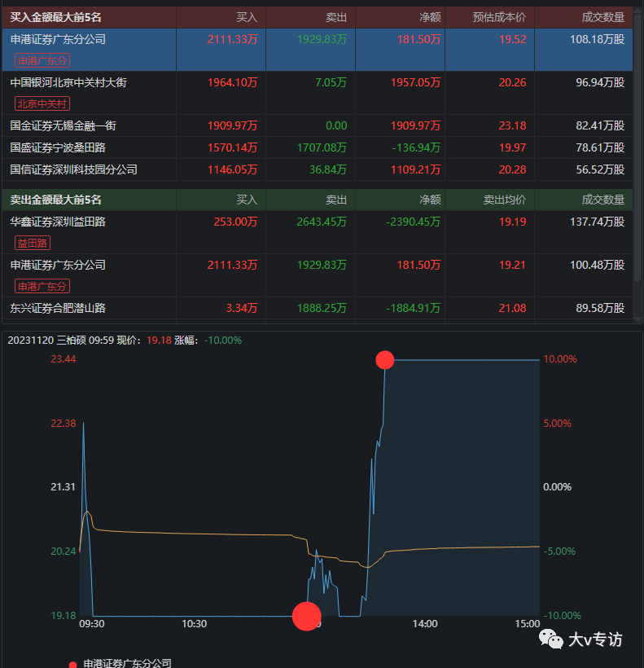This screenshot has height=668, width=644.
Task: Click the 北京中关村 tag
Action: (x=42, y=103)
